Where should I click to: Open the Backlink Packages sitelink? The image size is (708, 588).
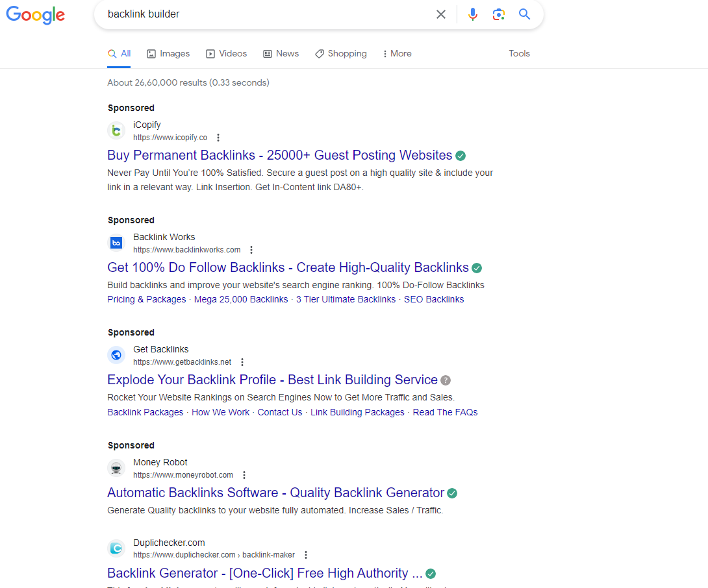(145, 413)
